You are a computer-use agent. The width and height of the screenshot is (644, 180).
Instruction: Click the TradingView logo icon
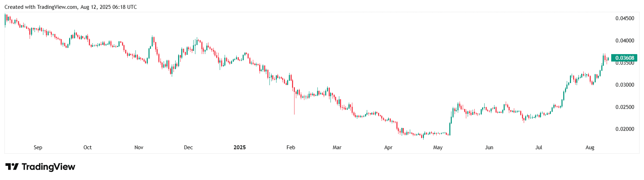pos(12,167)
